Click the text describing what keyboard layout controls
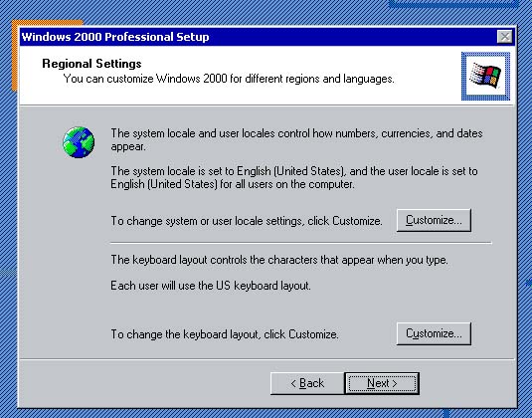 point(279,260)
